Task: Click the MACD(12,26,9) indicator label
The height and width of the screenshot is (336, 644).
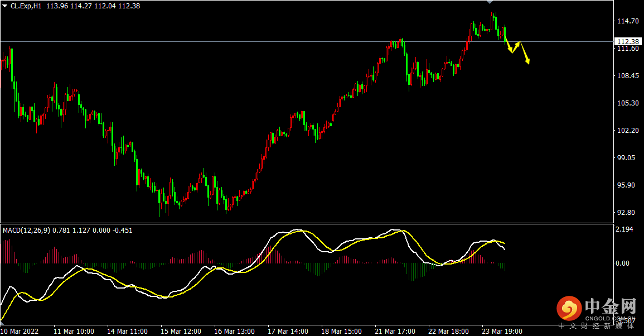Action: click(x=26, y=230)
